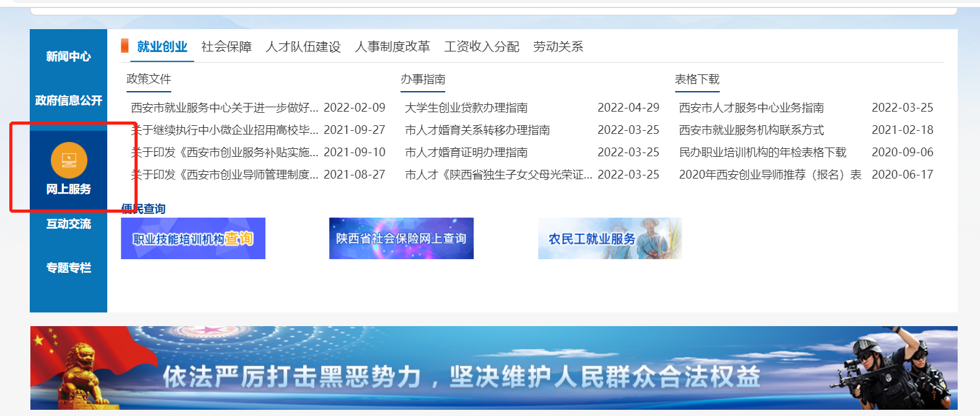Open the 政策文件 section heading

click(149, 79)
